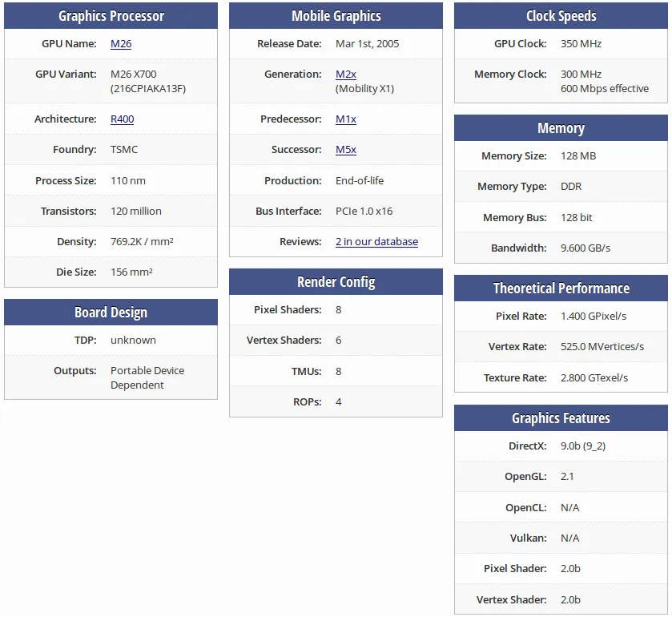The image size is (672, 617).
Task: Open the M1x predecessor link
Action: [x=346, y=119]
